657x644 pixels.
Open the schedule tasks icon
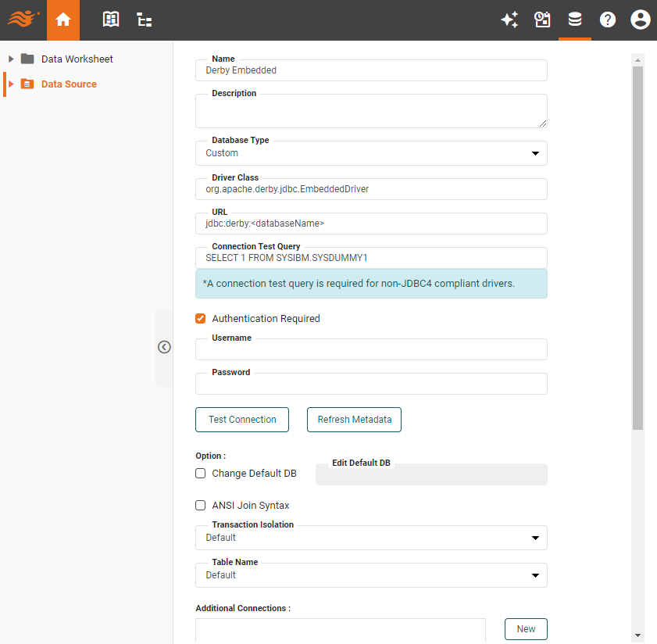point(542,20)
